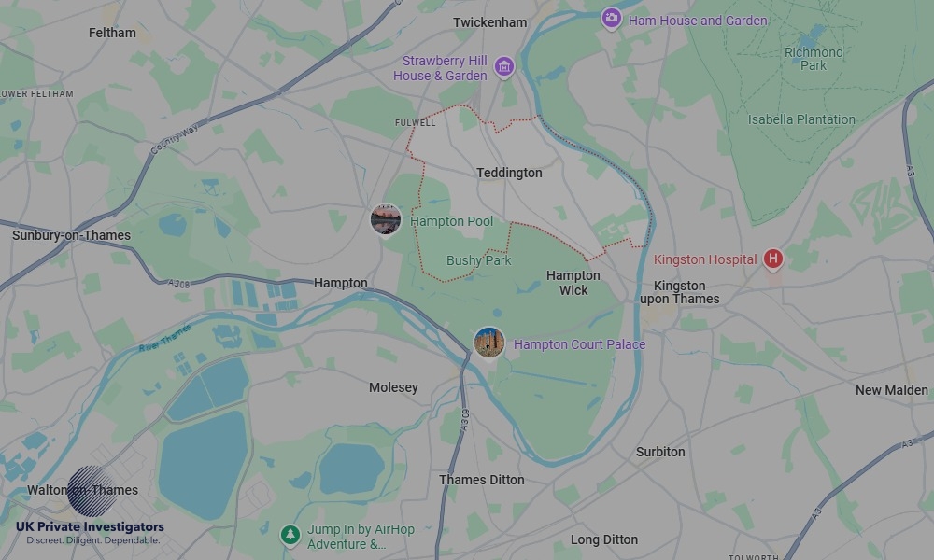Select the Twickenham town label
The image size is (934, 560).
pos(489,22)
